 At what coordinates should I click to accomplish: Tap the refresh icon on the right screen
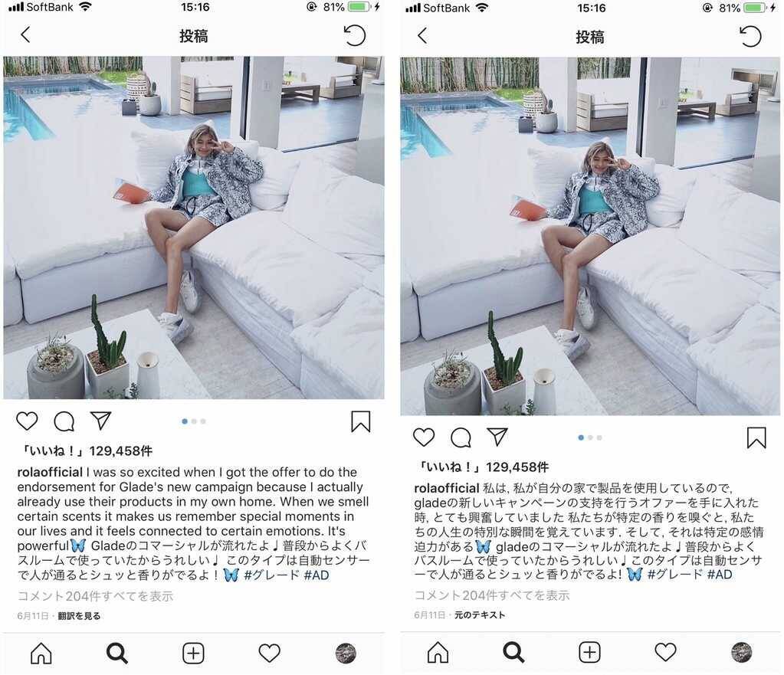click(x=750, y=37)
